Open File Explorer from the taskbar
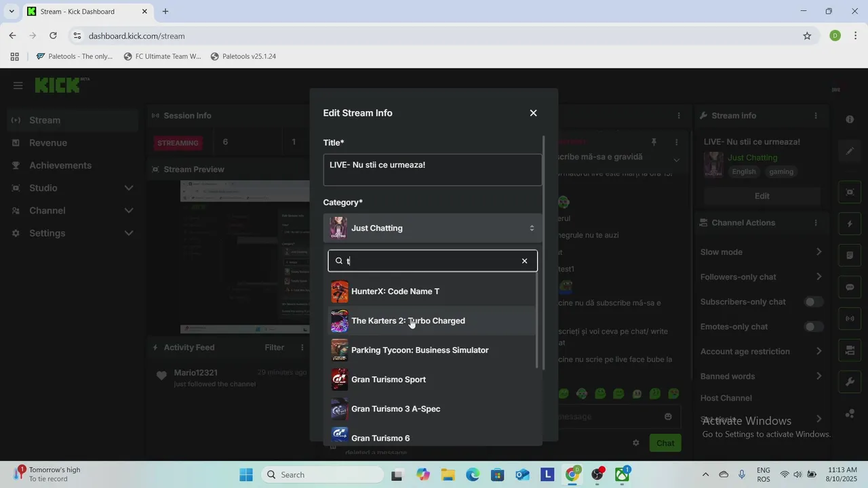868x488 pixels. (448, 474)
